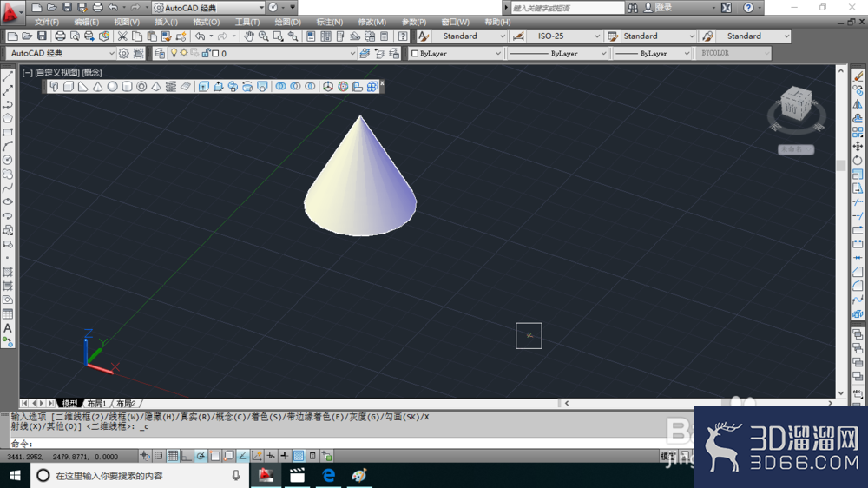Click the Erase tool in modify toolbar
This screenshot has height=488, width=868.
tap(858, 76)
